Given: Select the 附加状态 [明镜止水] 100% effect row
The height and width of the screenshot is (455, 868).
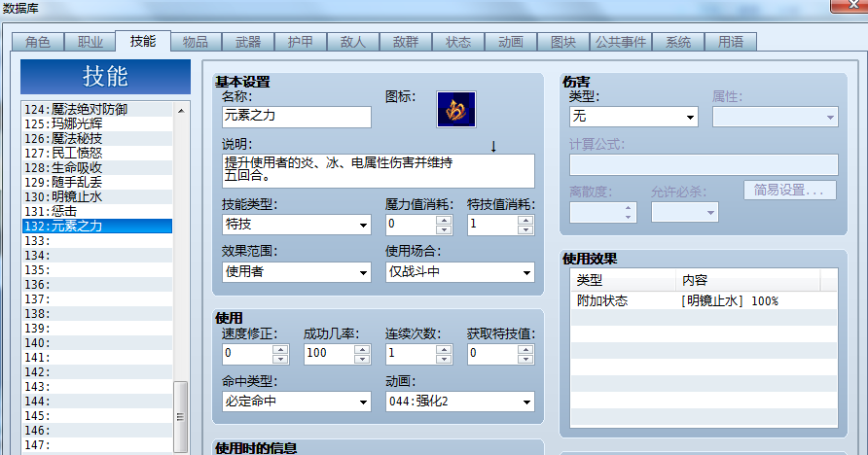Looking at the screenshot, I should pos(704,300).
